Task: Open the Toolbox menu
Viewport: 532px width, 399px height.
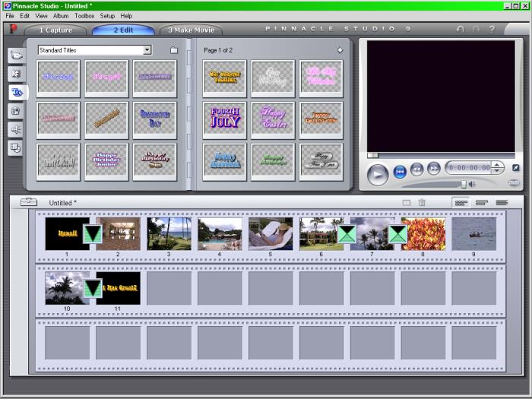Action: coord(84,16)
